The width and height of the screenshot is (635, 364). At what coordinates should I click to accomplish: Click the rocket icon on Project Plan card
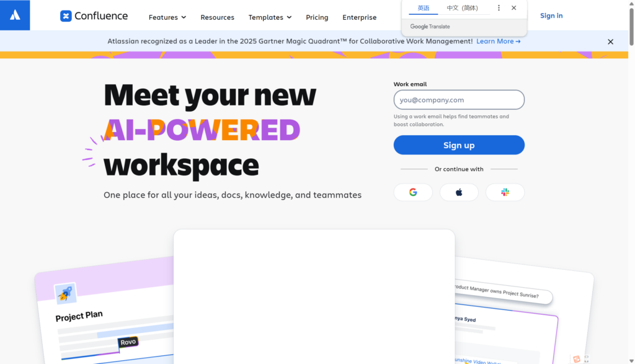point(64,293)
